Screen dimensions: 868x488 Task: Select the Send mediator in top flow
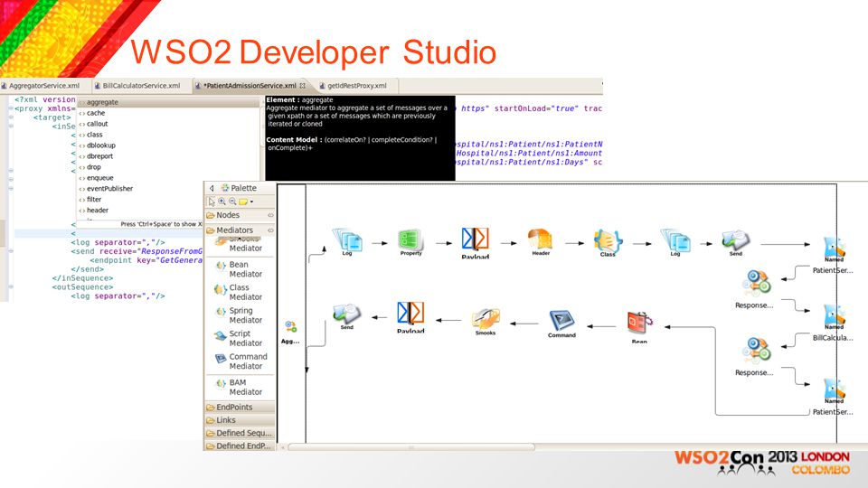point(736,243)
